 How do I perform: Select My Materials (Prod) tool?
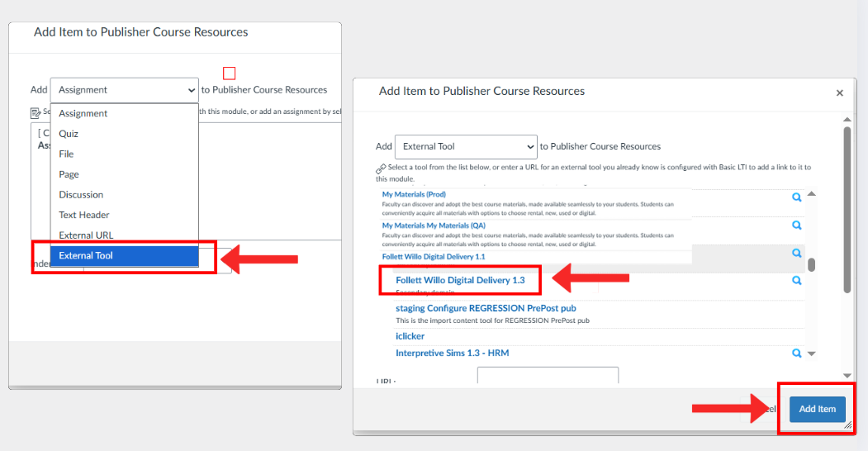point(414,194)
